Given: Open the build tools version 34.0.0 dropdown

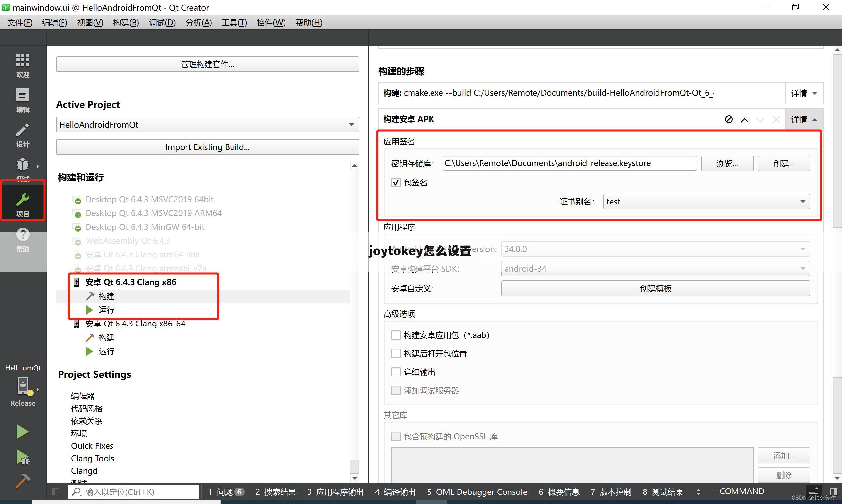Looking at the screenshot, I should (x=656, y=249).
